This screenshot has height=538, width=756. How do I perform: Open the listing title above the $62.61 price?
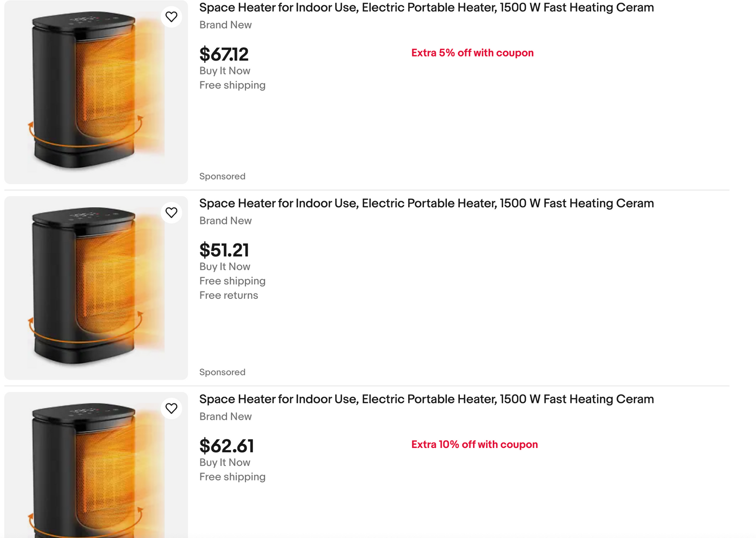[x=426, y=399]
